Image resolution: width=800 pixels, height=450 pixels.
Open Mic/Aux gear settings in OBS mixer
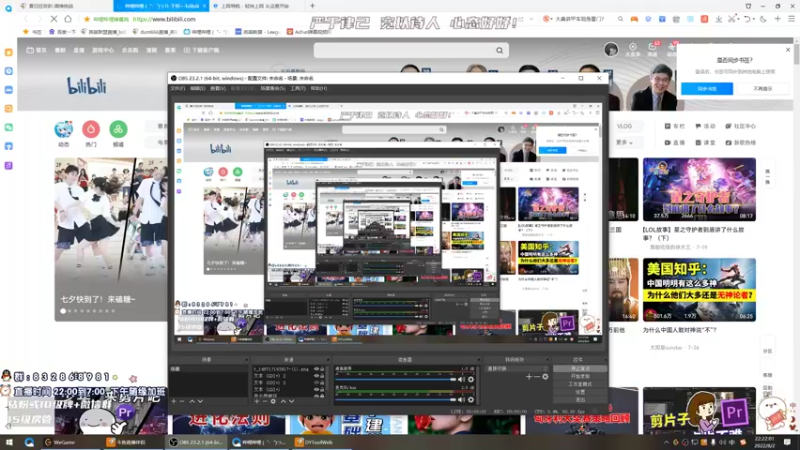pyautogui.click(x=471, y=399)
